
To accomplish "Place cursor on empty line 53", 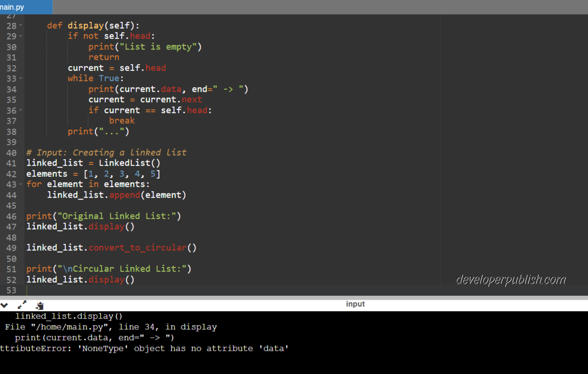I will click(x=49, y=290).
